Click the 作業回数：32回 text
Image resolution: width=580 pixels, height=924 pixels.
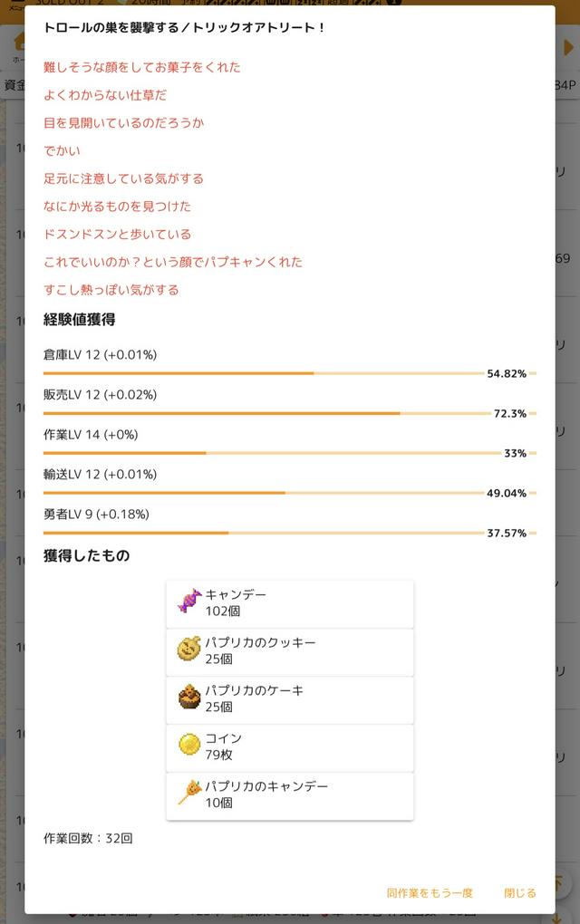coord(88,838)
